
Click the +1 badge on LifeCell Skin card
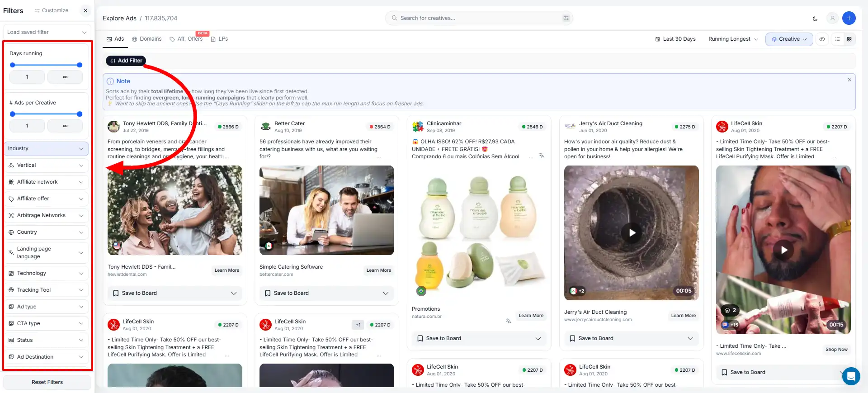(358, 325)
